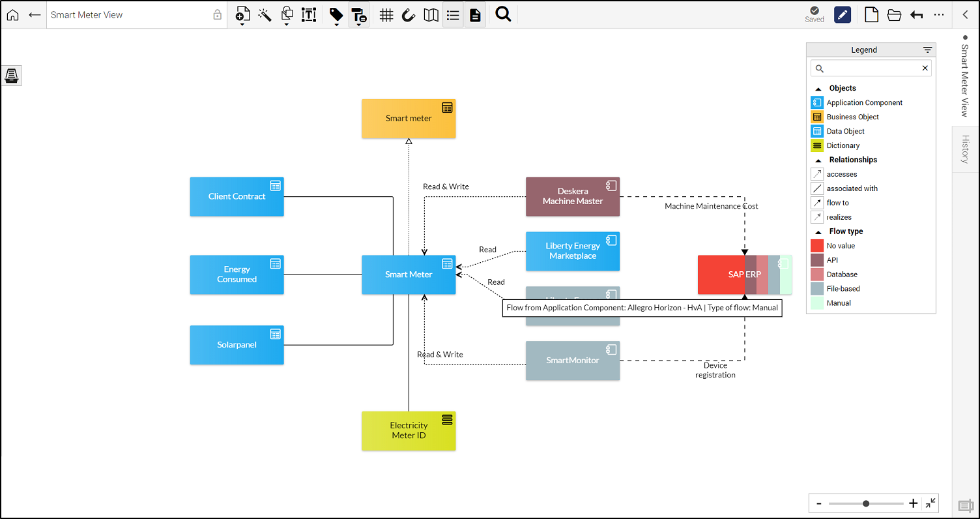Select the flow to relationship entry
The height and width of the screenshot is (519, 980).
(830, 203)
